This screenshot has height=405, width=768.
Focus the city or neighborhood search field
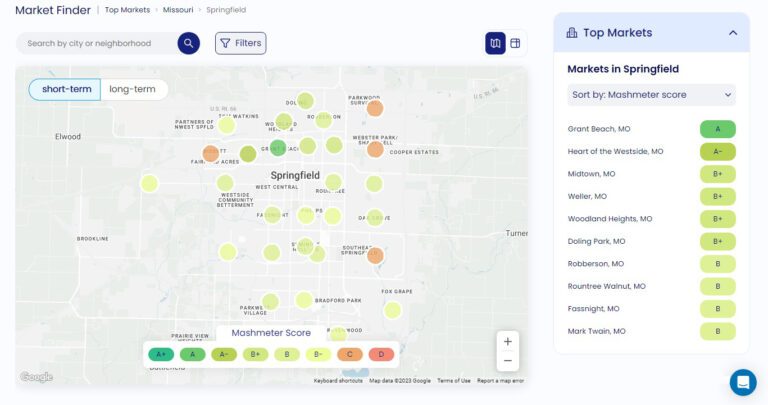95,43
